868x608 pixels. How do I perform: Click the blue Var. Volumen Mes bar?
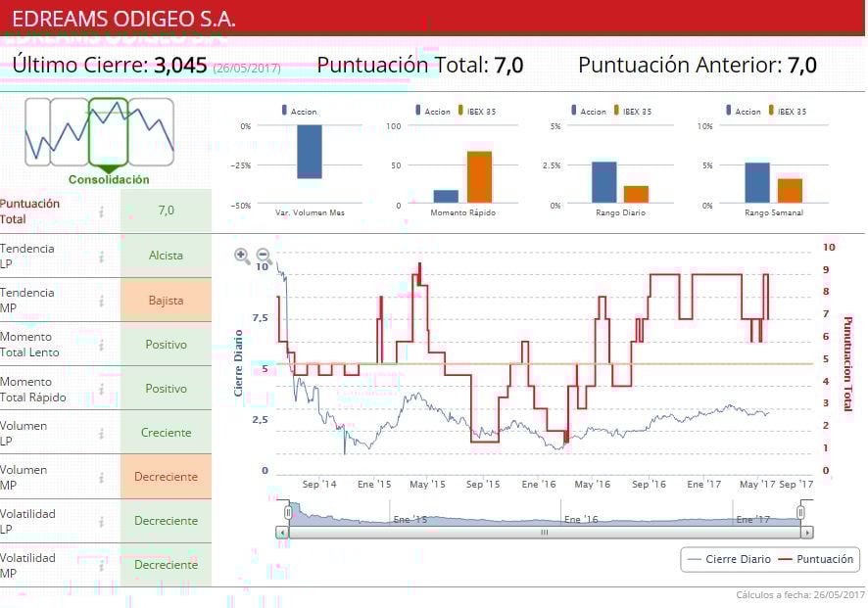[x=310, y=152]
